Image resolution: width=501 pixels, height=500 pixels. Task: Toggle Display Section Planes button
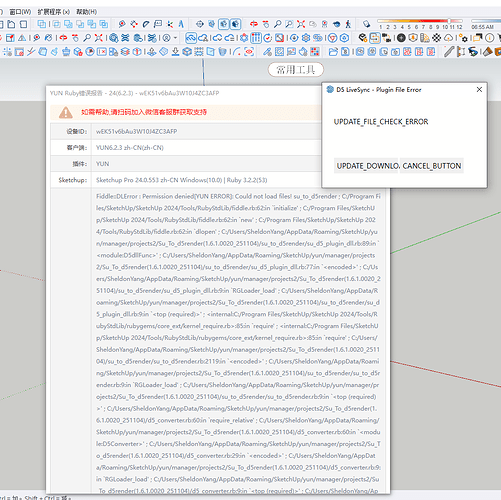[212, 24]
